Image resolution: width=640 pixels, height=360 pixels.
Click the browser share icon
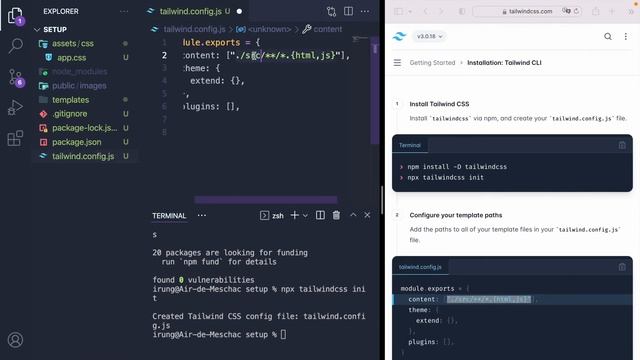[596, 11]
